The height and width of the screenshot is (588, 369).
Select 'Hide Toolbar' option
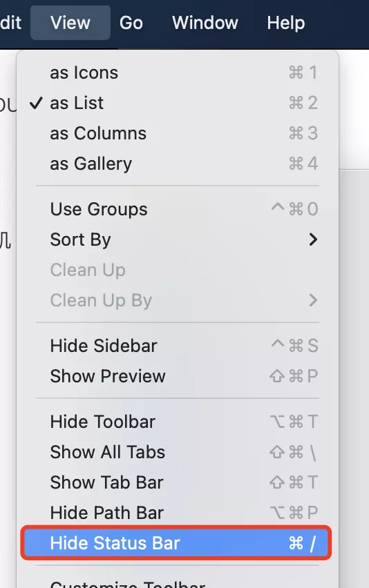click(178, 422)
